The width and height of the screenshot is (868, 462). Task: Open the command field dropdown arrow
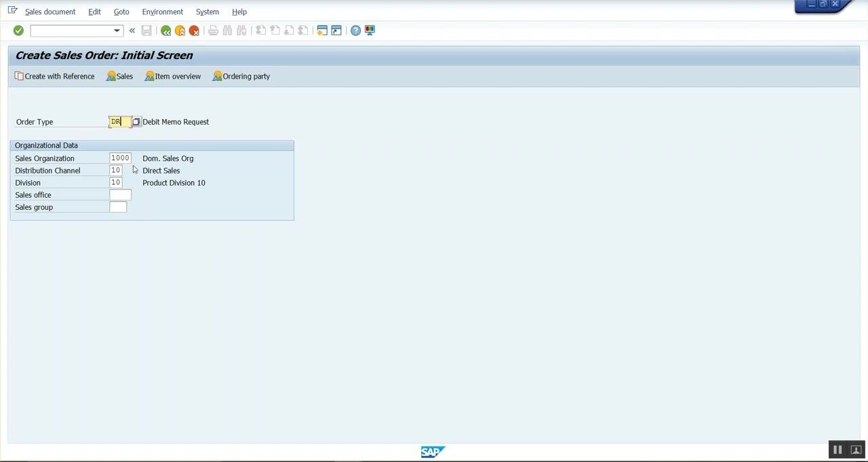tap(117, 30)
